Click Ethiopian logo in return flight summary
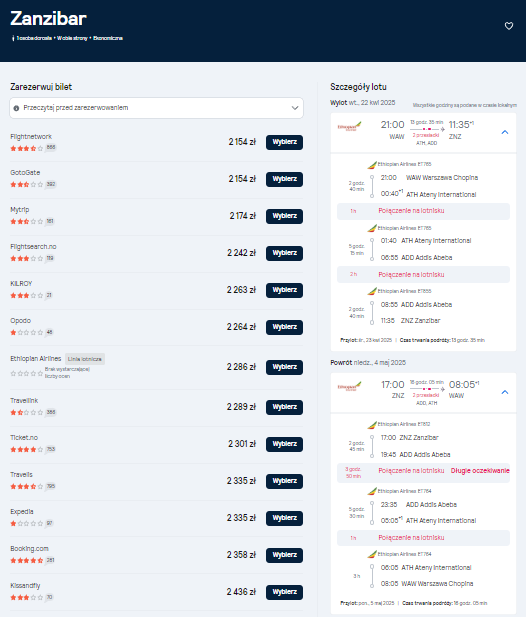Image resolution: width=526 pixels, height=617 pixels. [349, 386]
